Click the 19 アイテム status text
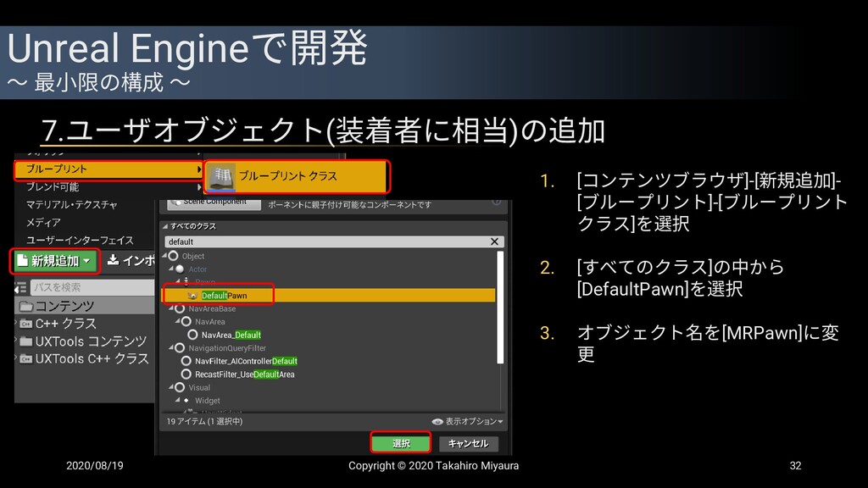868x488 pixels. (x=204, y=422)
